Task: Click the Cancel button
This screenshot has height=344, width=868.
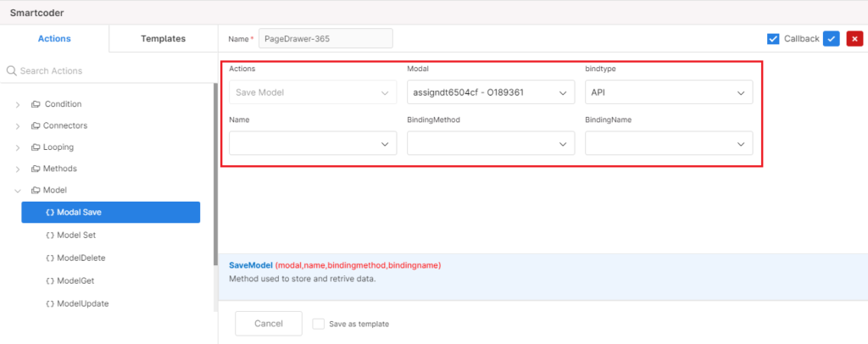Action: pos(269,324)
